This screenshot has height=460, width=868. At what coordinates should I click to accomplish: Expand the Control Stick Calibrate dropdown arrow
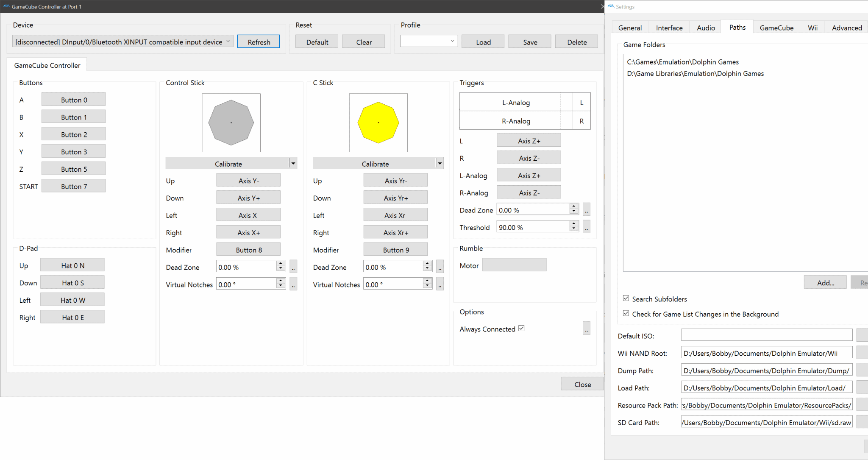click(293, 164)
